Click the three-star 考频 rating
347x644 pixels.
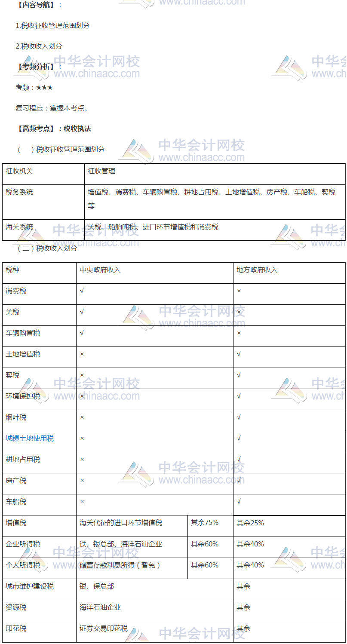[44, 87]
